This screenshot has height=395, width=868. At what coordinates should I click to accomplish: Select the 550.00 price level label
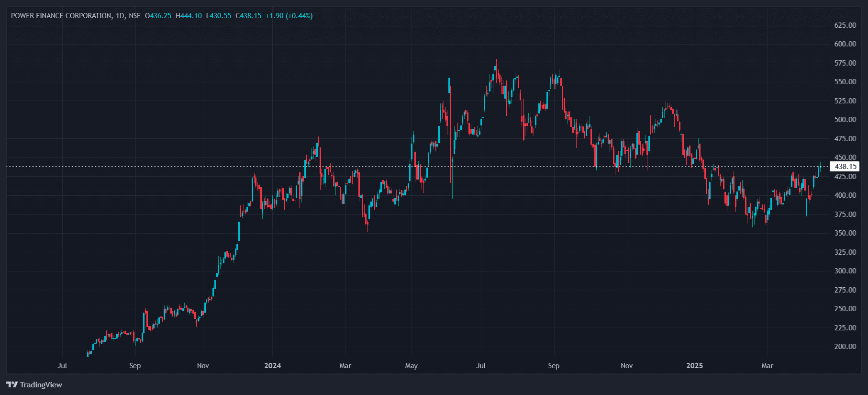pyautogui.click(x=845, y=82)
